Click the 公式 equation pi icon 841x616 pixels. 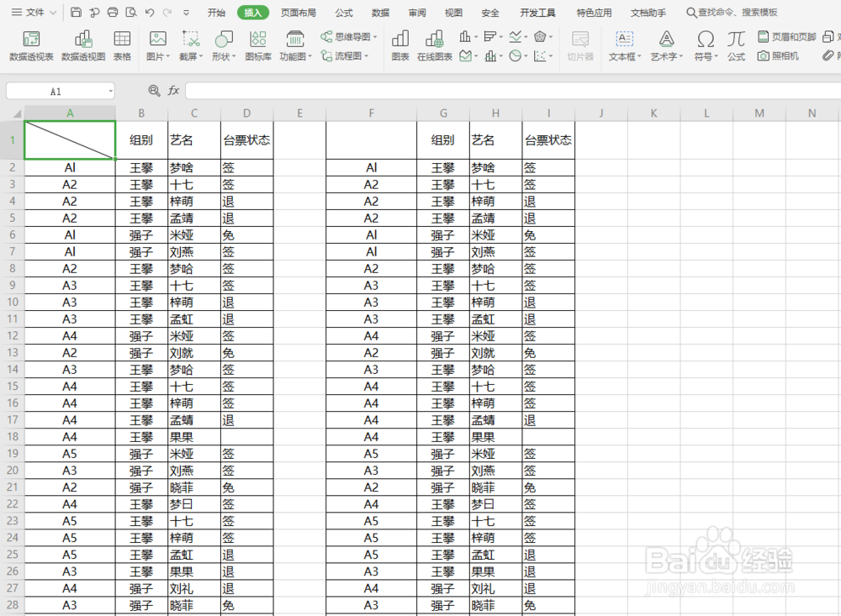(x=736, y=45)
